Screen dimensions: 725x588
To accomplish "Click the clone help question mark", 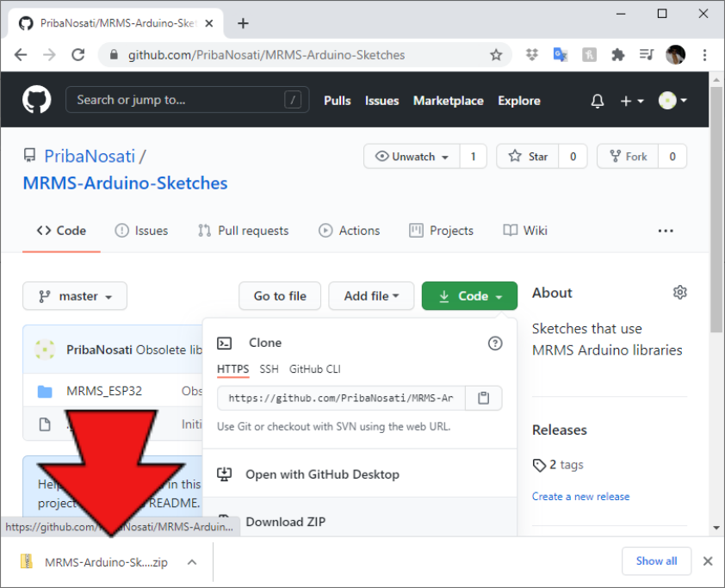I will [495, 343].
